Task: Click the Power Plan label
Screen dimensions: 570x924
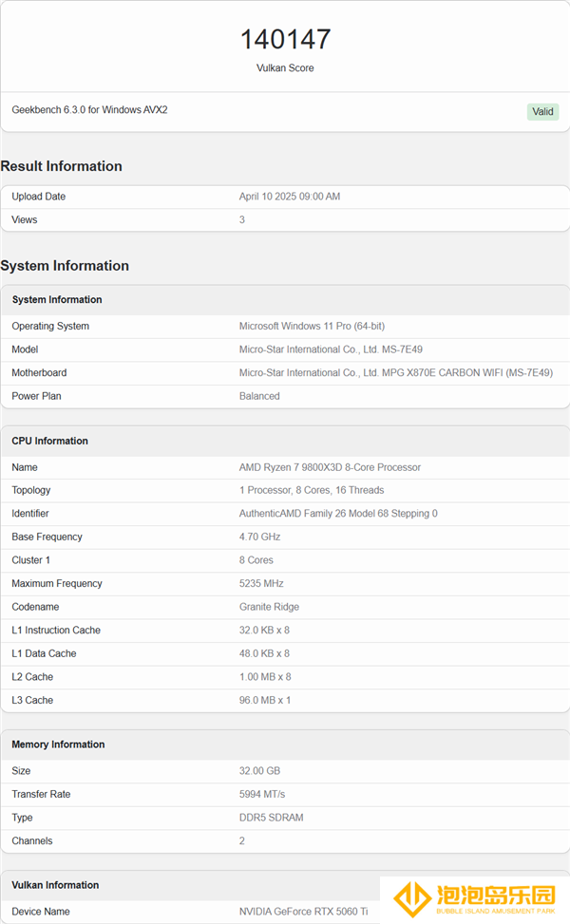Action: 36,396
